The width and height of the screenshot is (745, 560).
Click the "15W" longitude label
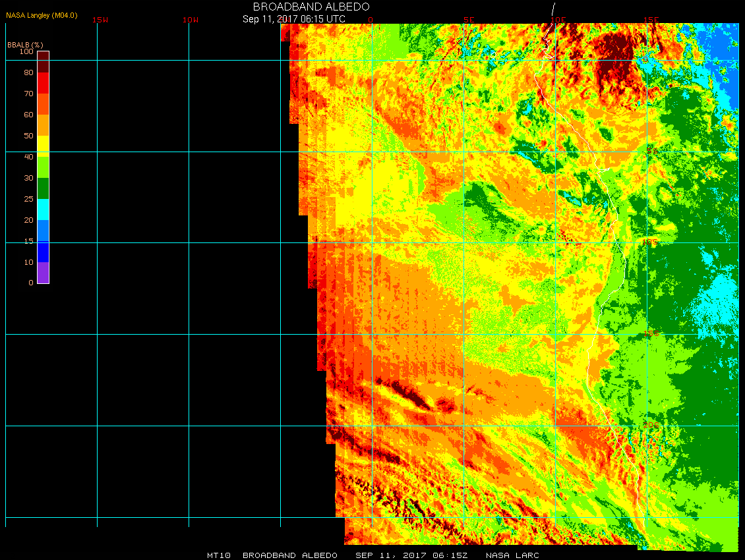click(x=100, y=20)
